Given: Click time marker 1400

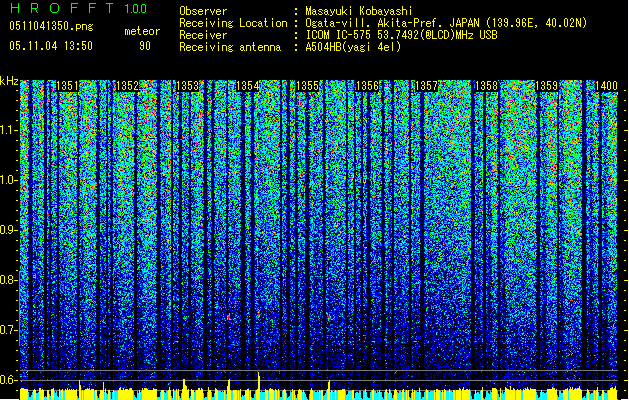Looking at the screenshot, I should (606, 86).
